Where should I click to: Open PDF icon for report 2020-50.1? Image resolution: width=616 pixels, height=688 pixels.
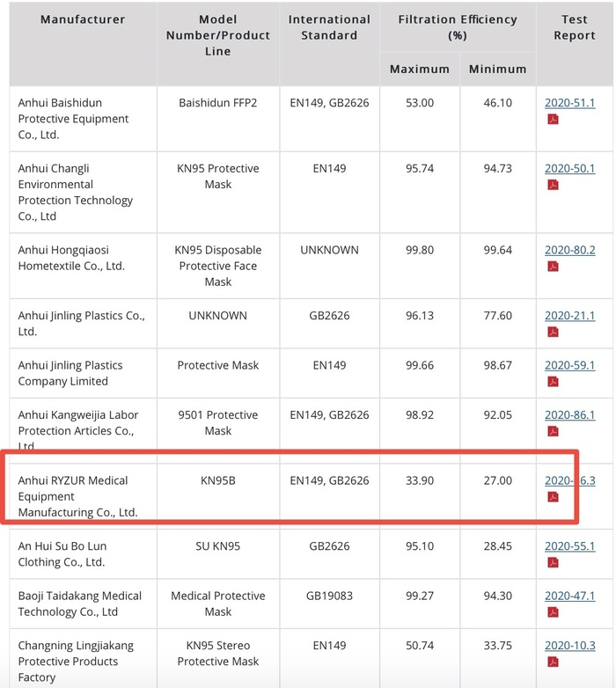point(553,185)
